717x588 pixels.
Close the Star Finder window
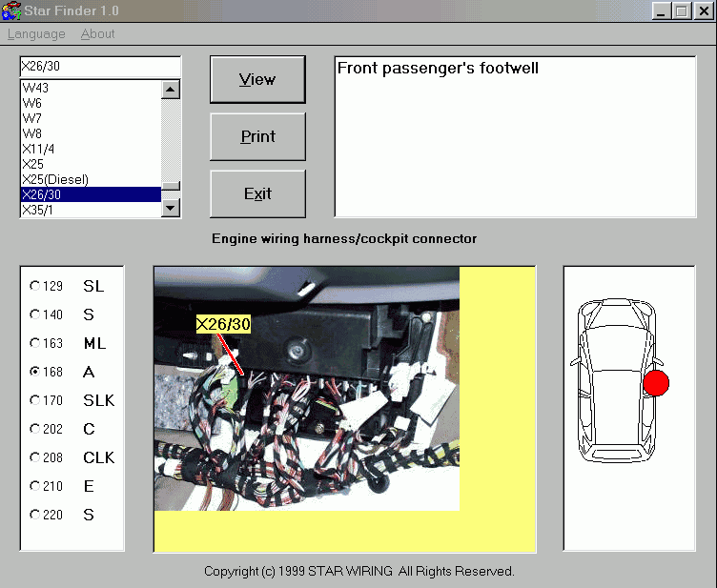click(705, 11)
